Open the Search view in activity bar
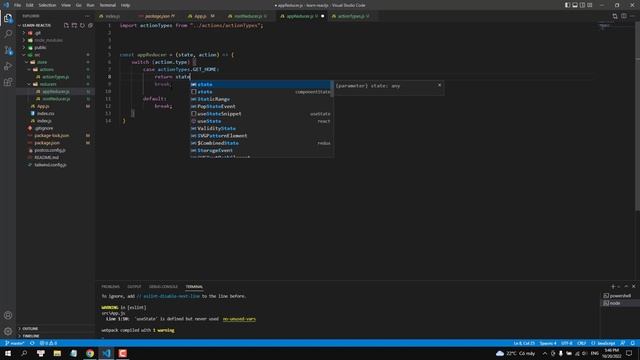 pyautogui.click(x=8, y=34)
